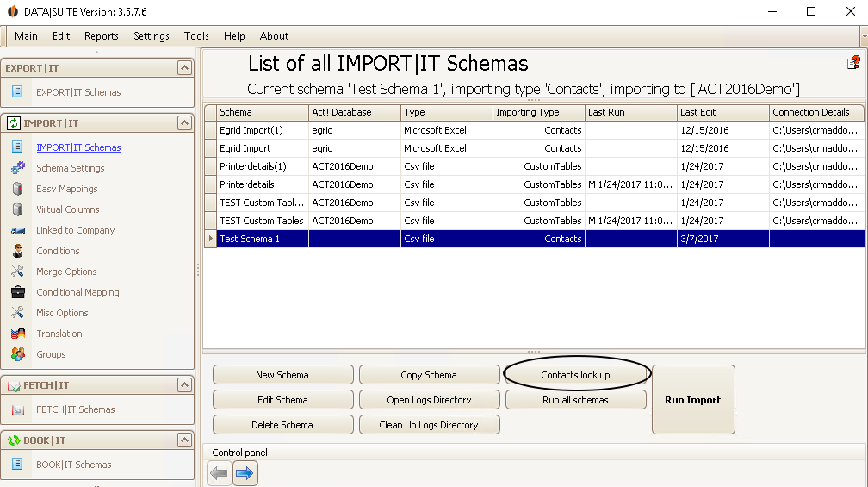
Task: Click the BOOK|IT section header icon
Action: 13,440
